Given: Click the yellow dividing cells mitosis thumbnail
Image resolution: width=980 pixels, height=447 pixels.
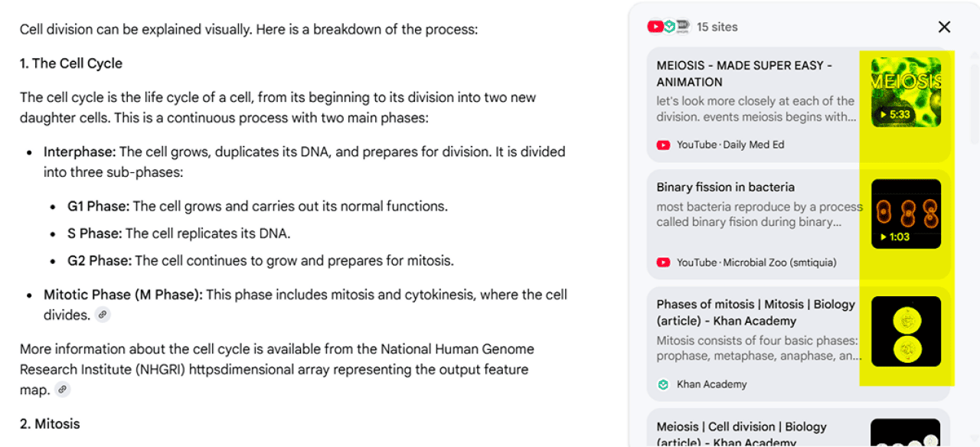Looking at the screenshot, I should pos(906,331).
